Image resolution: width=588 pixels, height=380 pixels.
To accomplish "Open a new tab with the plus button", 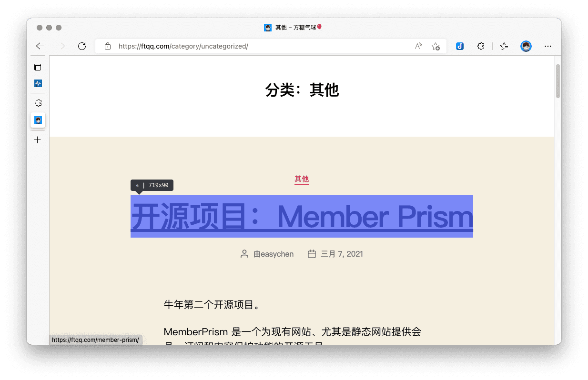I will (x=38, y=140).
